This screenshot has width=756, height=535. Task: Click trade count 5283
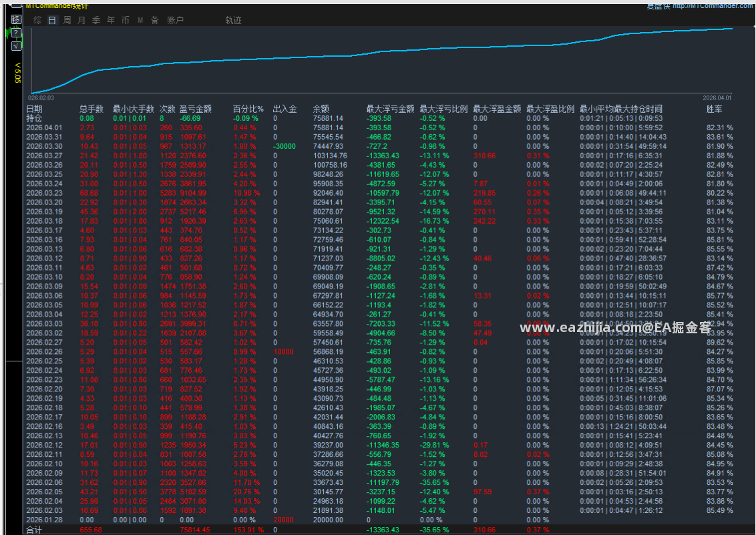click(x=168, y=193)
